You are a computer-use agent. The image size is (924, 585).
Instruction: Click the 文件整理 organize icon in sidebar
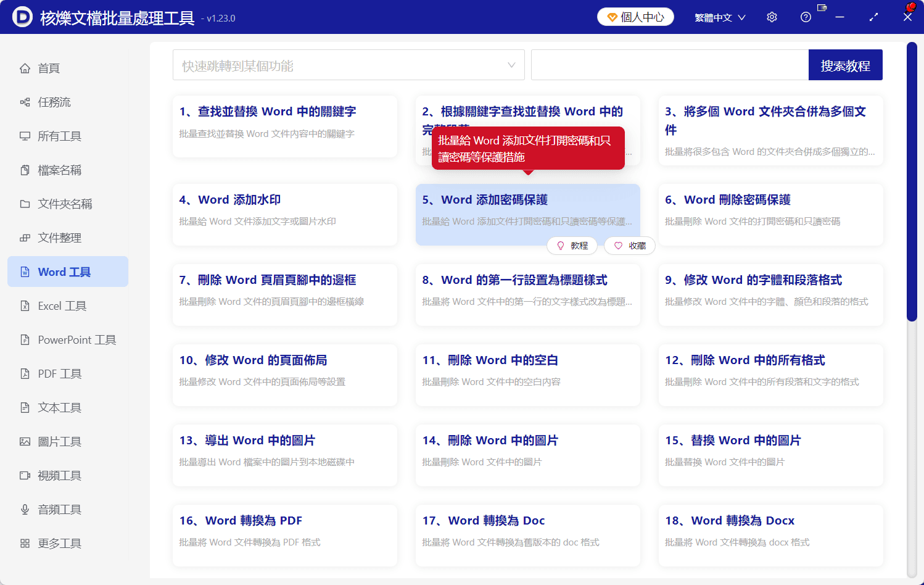[25, 238]
